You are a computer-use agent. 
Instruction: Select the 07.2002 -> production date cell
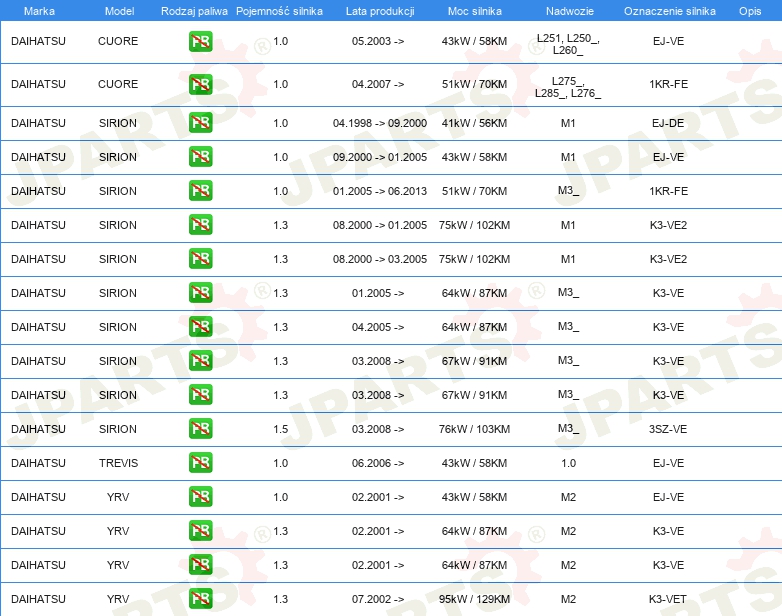378,599
